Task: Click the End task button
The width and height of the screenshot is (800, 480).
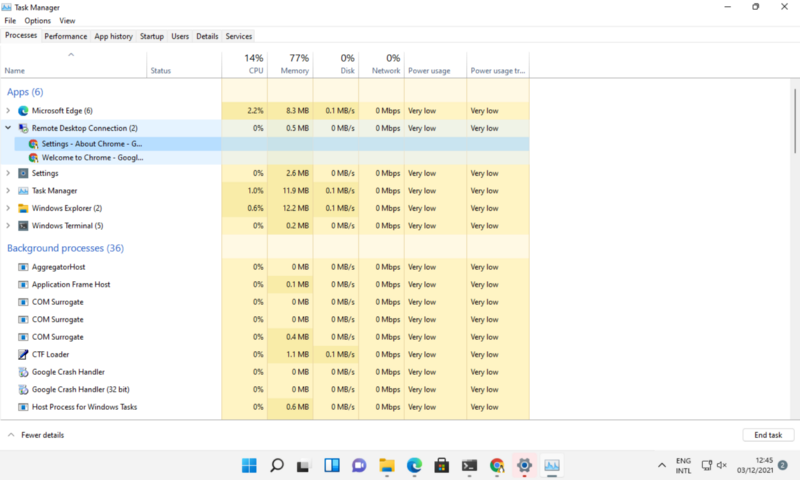Action: click(x=768, y=435)
